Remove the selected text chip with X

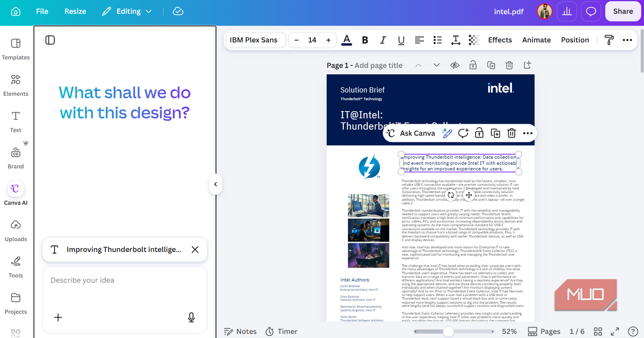[195, 250]
